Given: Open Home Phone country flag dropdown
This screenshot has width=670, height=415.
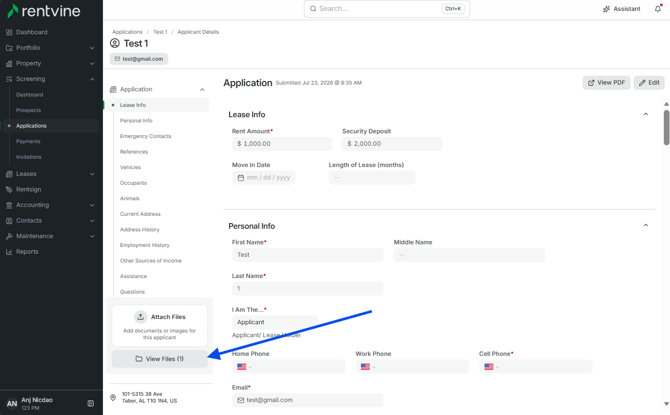Looking at the screenshot, I should pos(244,367).
